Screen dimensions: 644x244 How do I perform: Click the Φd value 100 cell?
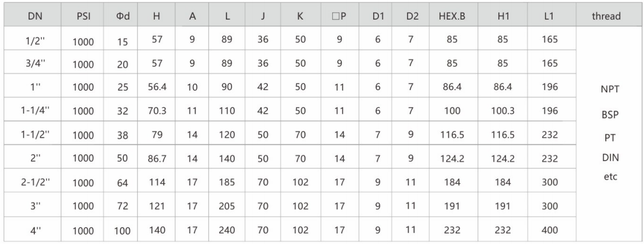click(x=122, y=231)
